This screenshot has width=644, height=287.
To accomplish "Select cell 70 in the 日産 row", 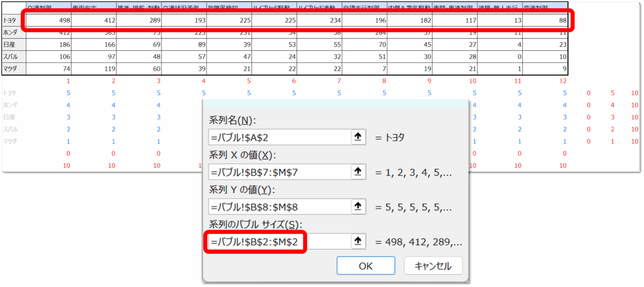I will click(x=365, y=45).
